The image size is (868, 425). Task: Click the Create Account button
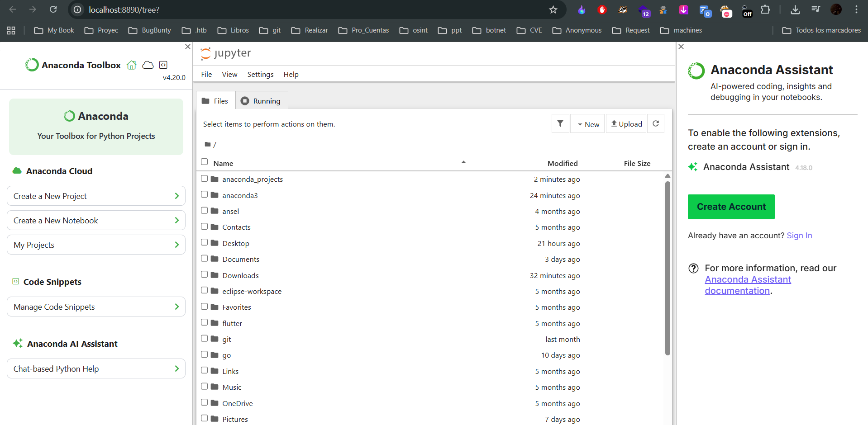click(731, 207)
